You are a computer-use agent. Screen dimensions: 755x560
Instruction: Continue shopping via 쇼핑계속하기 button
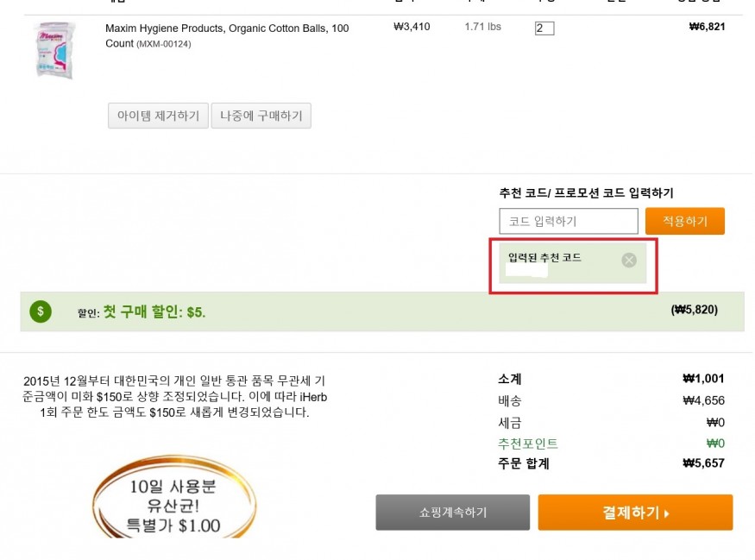tap(453, 513)
